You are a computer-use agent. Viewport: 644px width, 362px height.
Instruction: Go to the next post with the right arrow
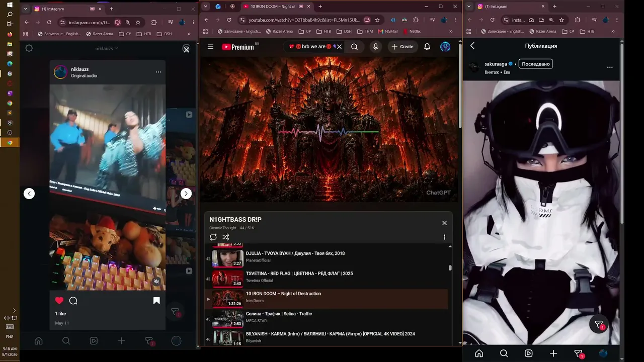click(x=186, y=194)
